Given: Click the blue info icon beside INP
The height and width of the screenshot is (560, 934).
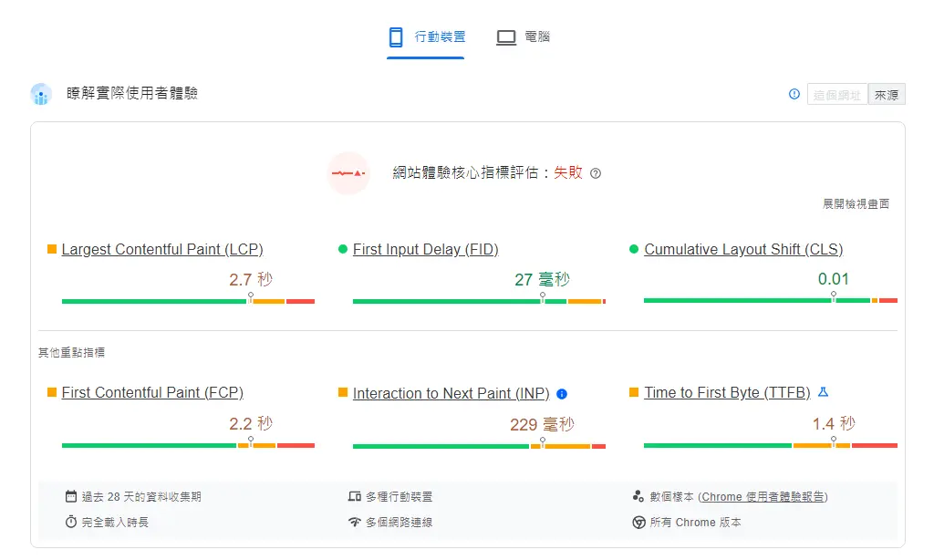Looking at the screenshot, I should pos(562,394).
